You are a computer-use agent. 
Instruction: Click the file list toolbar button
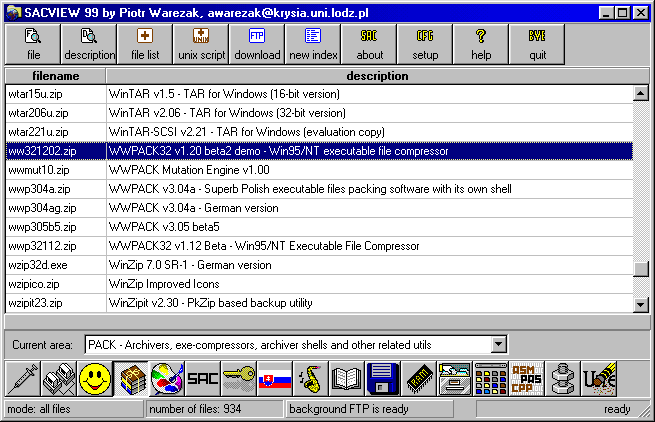[x=145, y=44]
